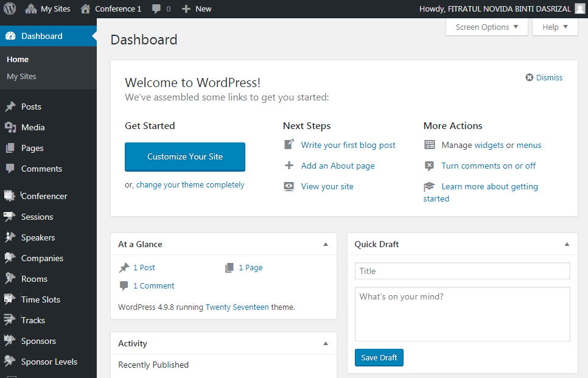Click the WordPress logo in admin bar

coord(10,9)
